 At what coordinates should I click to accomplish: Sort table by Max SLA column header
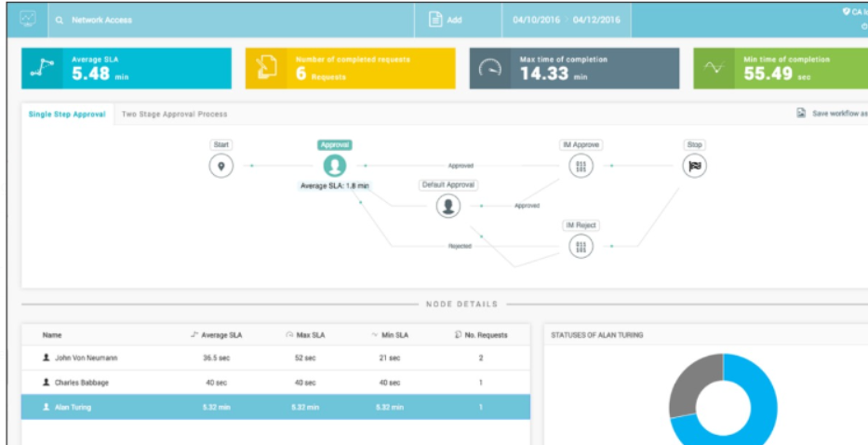coord(306,335)
